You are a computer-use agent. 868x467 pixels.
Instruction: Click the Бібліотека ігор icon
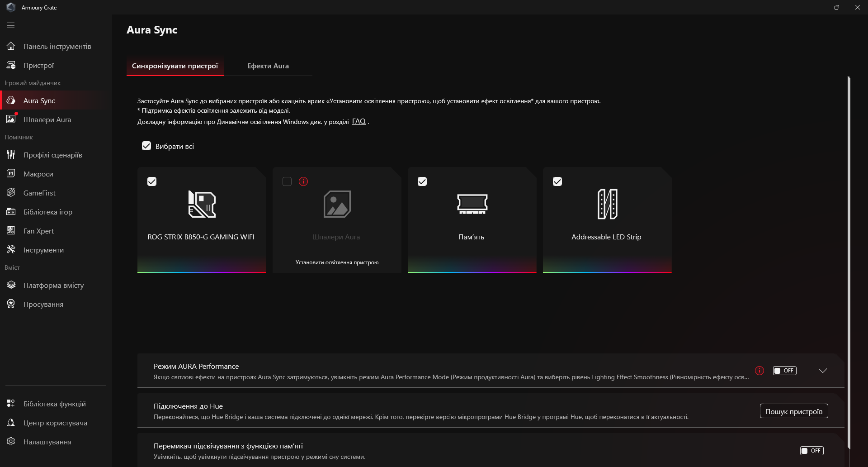(x=11, y=212)
